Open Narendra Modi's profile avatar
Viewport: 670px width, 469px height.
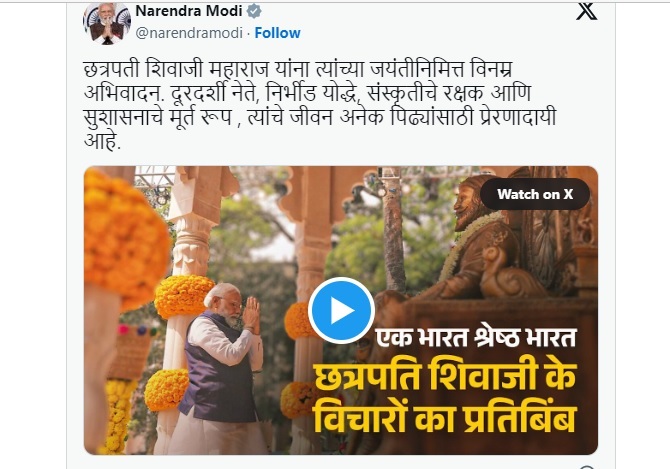pyautogui.click(x=107, y=23)
